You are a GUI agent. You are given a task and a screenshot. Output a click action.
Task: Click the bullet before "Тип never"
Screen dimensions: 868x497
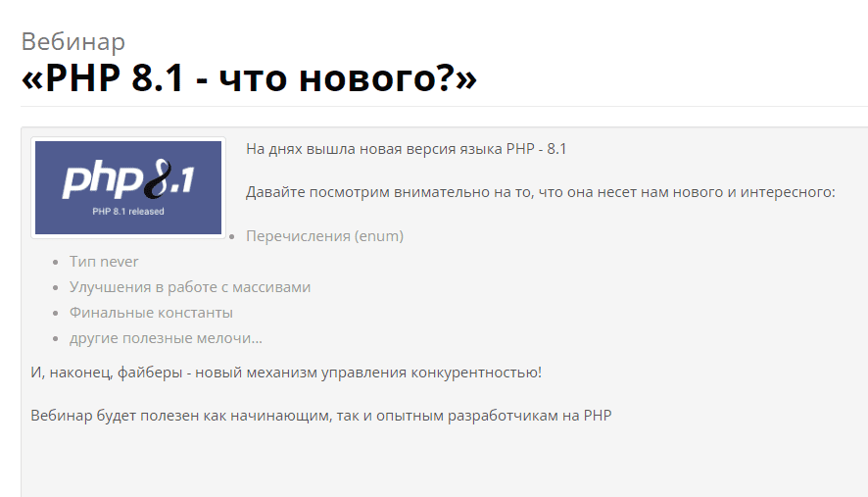pyautogui.click(x=55, y=263)
